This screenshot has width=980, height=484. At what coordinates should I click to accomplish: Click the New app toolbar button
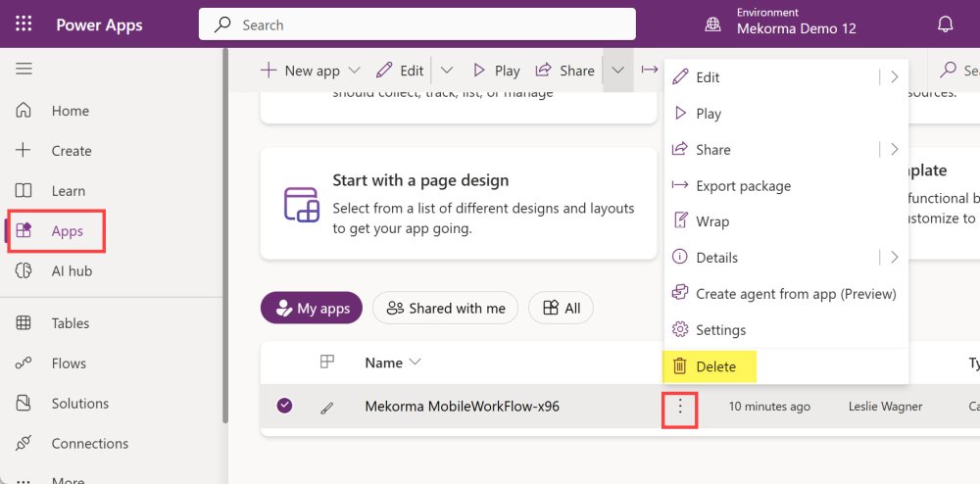pyautogui.click(x=300, y=71)
